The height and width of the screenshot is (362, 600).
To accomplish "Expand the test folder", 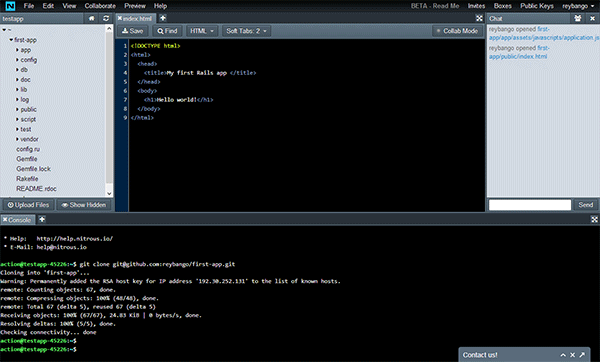I will 17,129.
